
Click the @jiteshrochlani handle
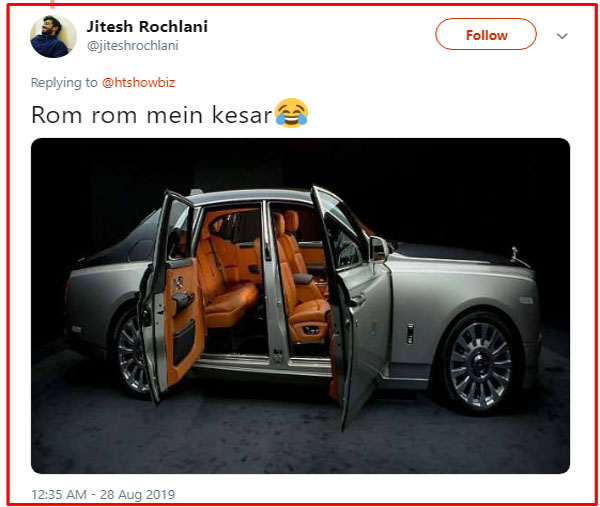pyautogui.click(x=133, y=46)
